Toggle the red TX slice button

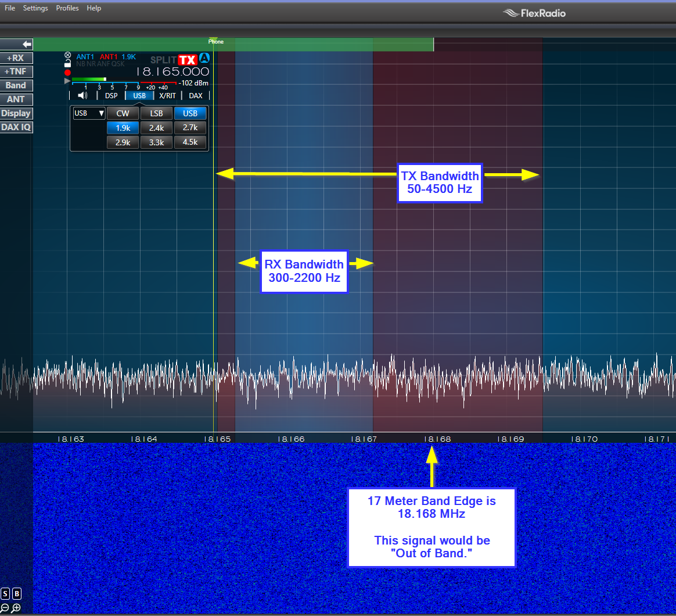tap(187, 60)
